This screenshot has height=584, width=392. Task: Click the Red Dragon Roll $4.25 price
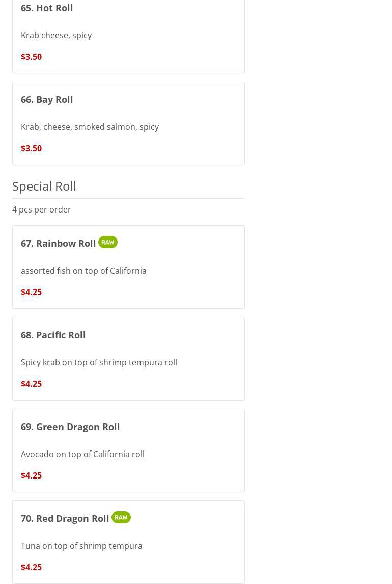coord(31,567)
